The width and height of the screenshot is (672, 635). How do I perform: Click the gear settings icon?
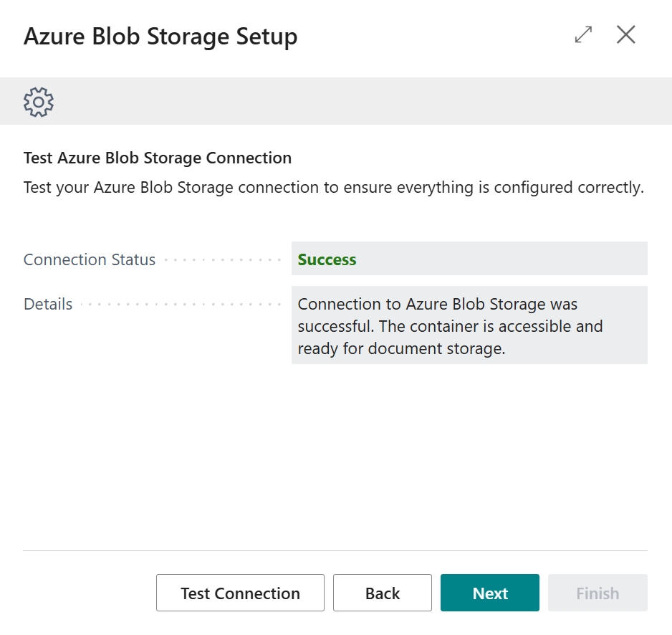[x=39, y=102]
